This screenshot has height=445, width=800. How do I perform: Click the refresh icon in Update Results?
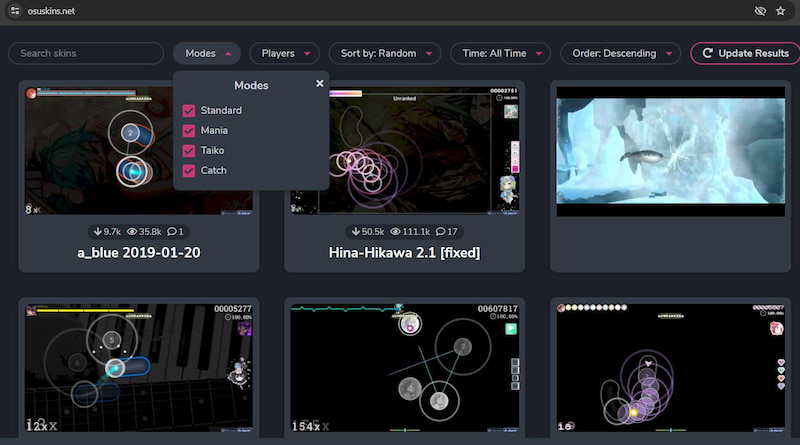click(x=707, y=53)
